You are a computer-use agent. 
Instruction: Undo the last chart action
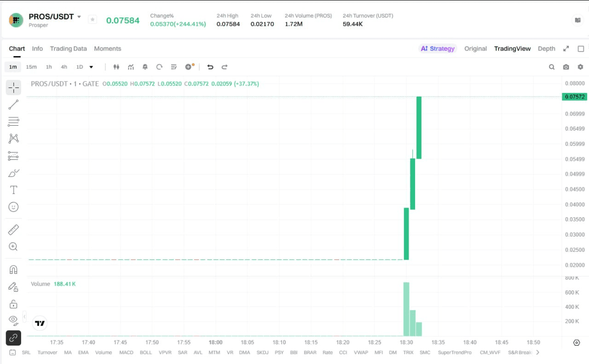pyautogui.click(x=210, y=67)
